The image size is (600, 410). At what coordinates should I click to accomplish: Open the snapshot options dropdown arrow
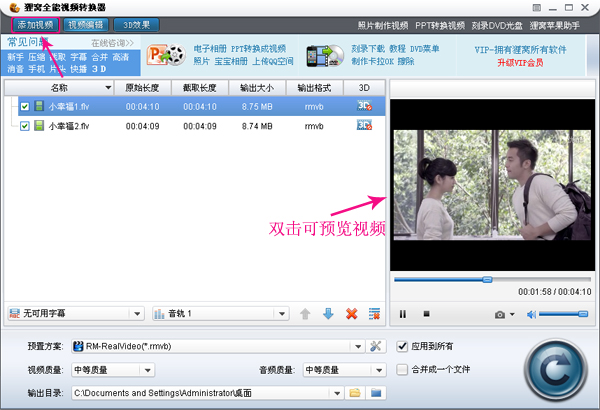pyautogui.click(x=512, y=315)
